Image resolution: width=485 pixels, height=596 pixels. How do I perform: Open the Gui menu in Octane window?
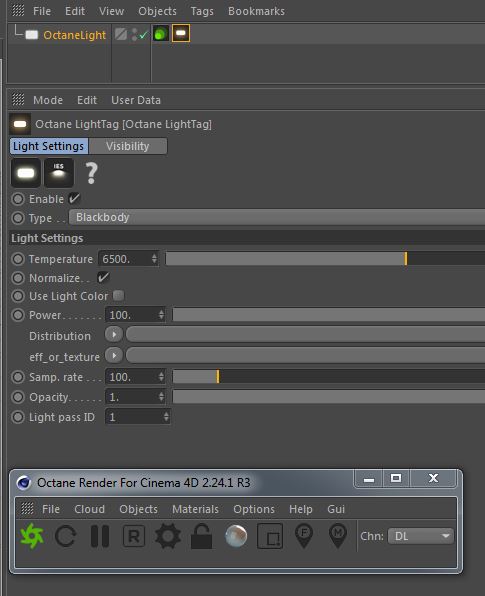[336, 509]
